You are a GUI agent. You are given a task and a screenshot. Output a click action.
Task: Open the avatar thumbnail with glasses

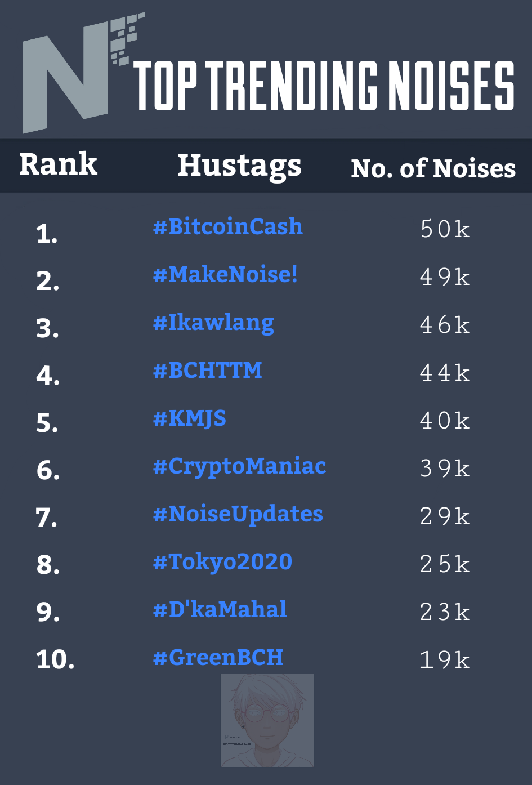point(267,720)
